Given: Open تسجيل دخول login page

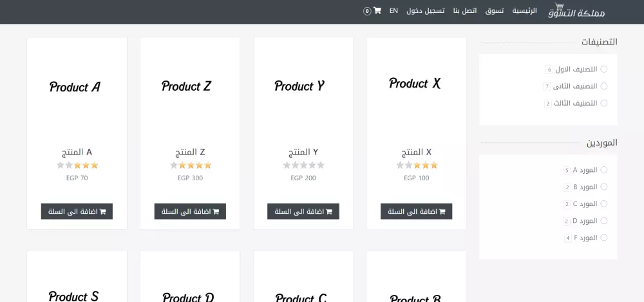Looking at the screenshot, I should 426,11.
